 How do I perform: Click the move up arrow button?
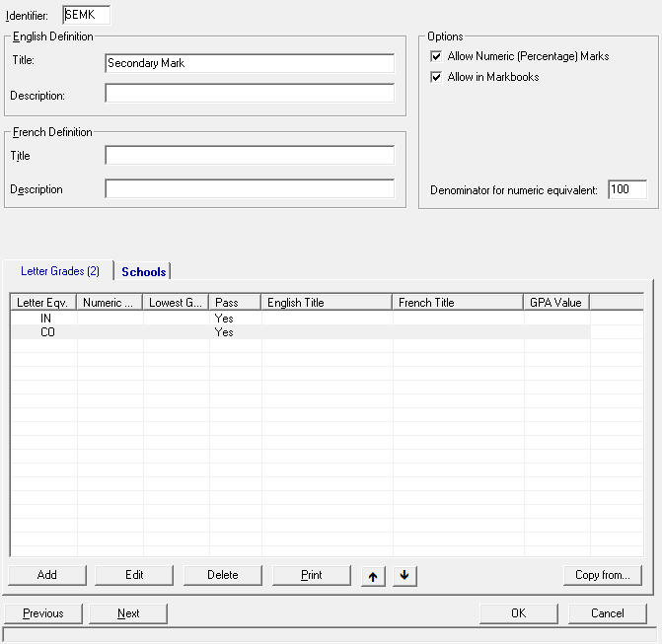(x=372, y=576)
